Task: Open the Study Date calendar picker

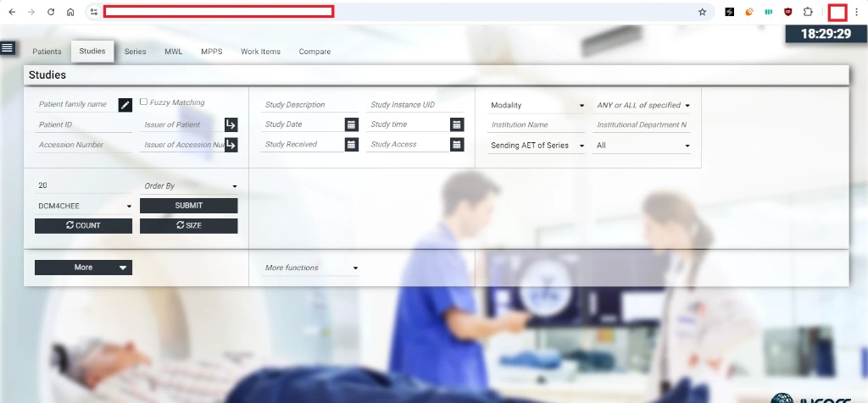Action: coord(352,124)
